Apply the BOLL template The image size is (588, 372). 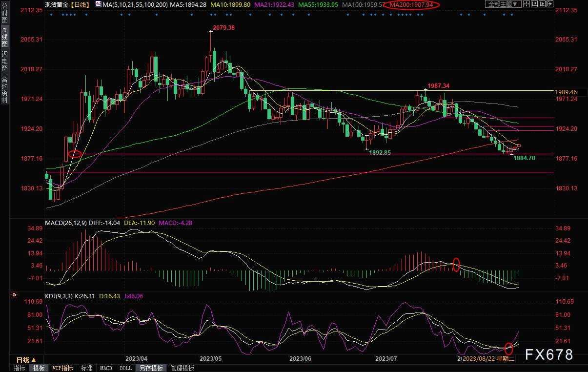(125, 368)
